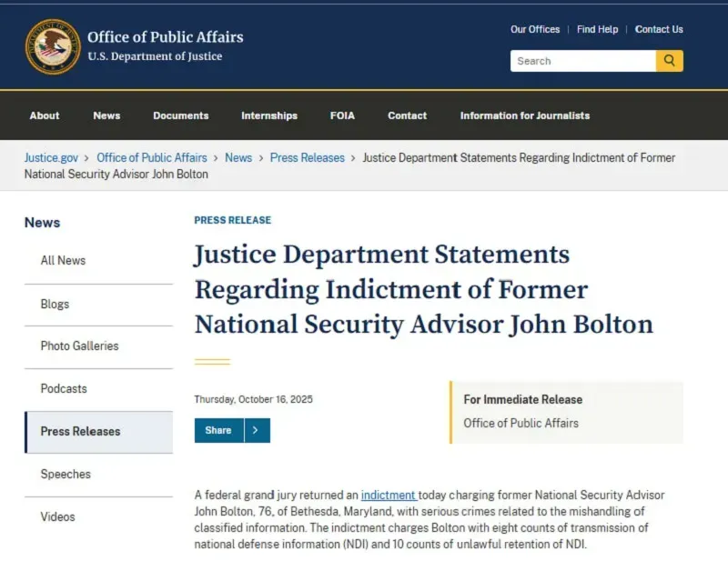
Task: Go to Press Releases breadcrumb link
Action: (x=308, y=157)
